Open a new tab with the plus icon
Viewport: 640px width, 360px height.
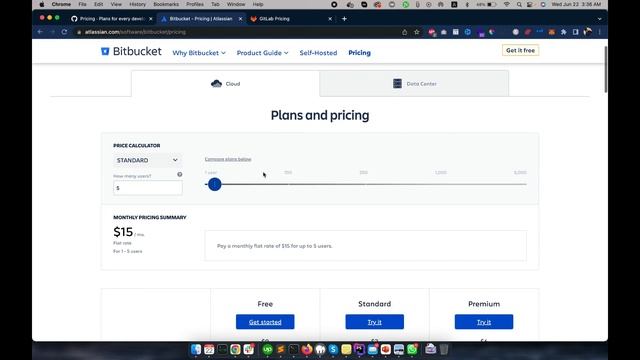click(344, 19)
